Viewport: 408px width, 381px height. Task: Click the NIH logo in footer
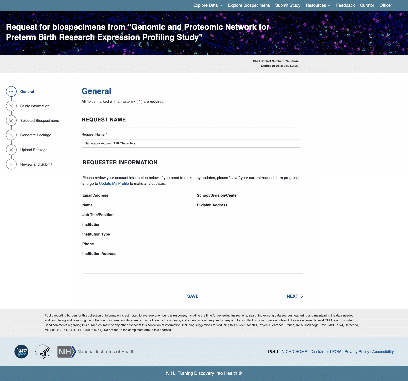66,351
